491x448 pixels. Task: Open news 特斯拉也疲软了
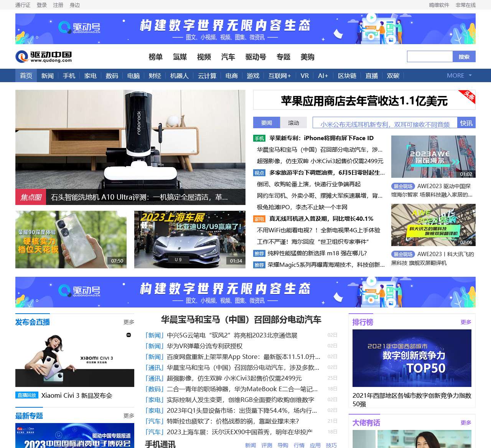(233, 421)
